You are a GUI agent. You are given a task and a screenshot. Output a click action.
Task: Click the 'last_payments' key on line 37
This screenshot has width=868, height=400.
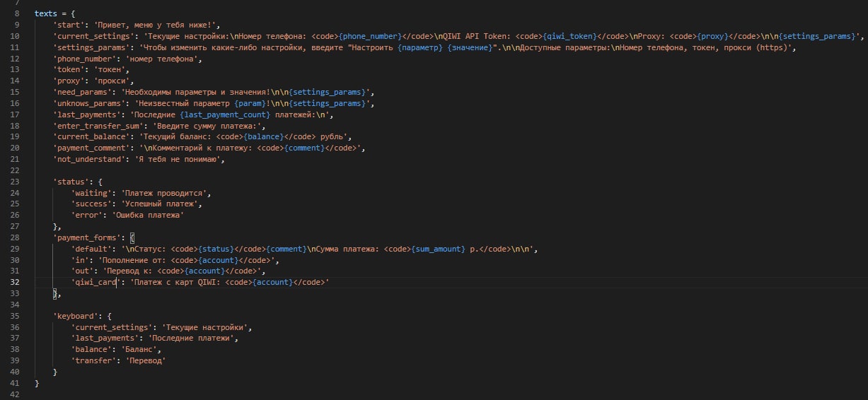tap(105, 340)
